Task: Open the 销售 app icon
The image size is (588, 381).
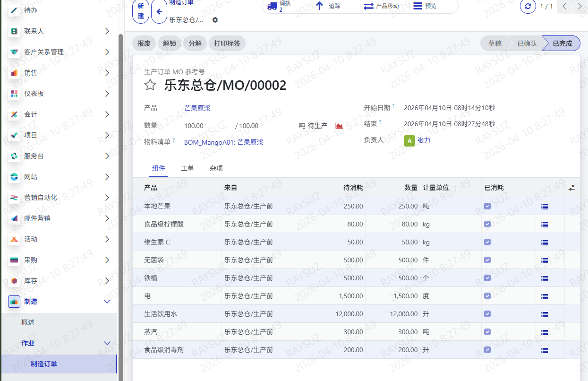Action: (14, 73)
